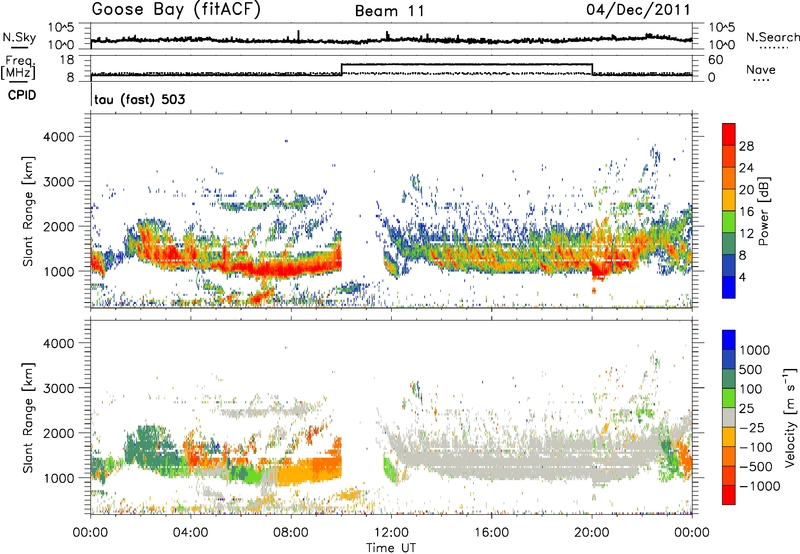Click the 24 label on power colorbar
This screenshot has width=800, height=554.
pyautogui.click(x=746, y=168)
